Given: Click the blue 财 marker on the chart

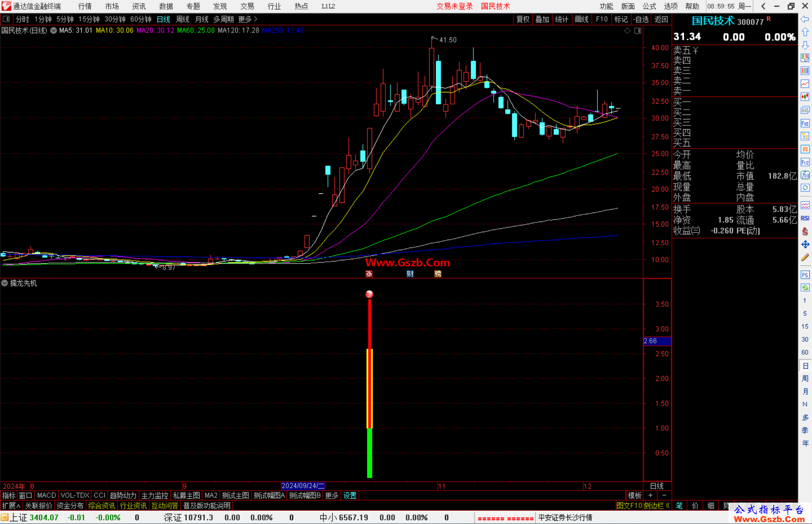Looking at the screenshot, I should [x=410, y=274].
